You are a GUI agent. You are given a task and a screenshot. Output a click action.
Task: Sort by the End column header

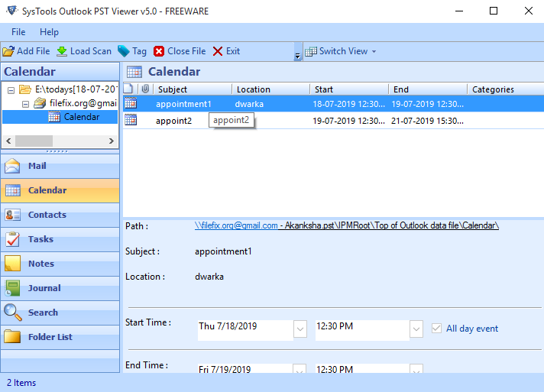(428, 89)
